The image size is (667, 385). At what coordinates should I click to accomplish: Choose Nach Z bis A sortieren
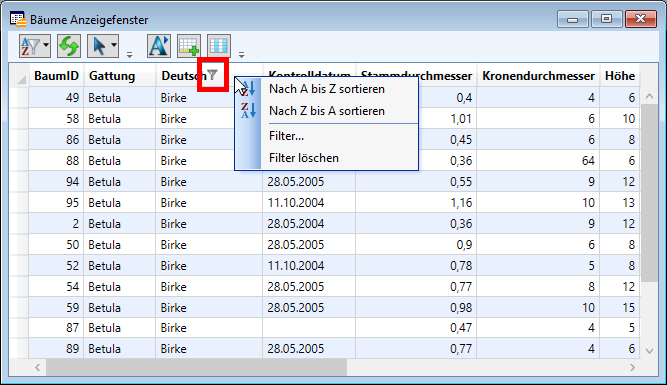327,111
